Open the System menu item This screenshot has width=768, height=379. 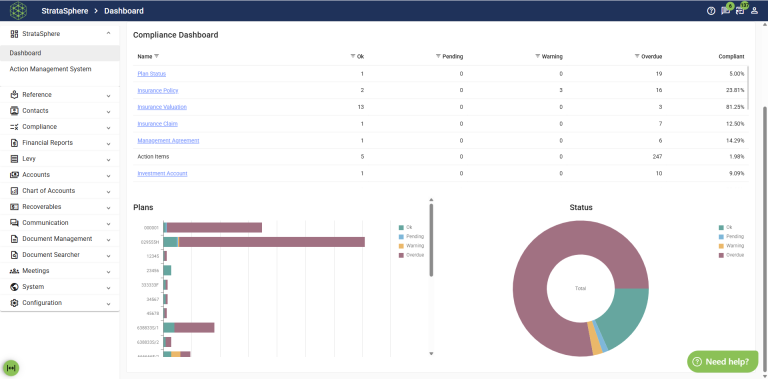pos(60,287)
